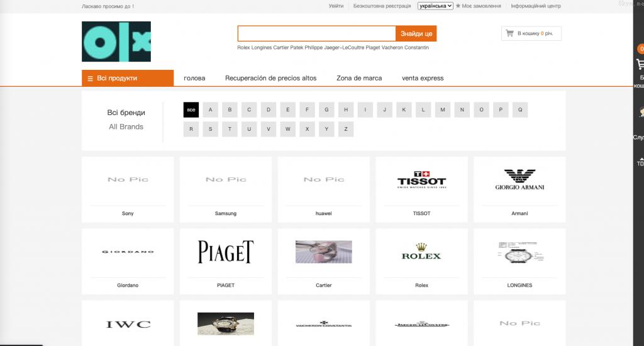
Task: Click the OLX logo
Action: (x=116, y=42)
